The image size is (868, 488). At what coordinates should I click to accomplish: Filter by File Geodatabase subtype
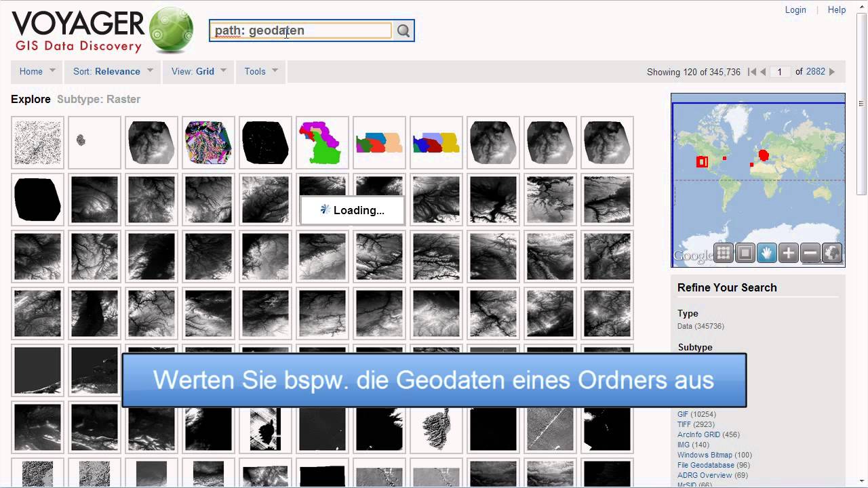pos(705,465)
